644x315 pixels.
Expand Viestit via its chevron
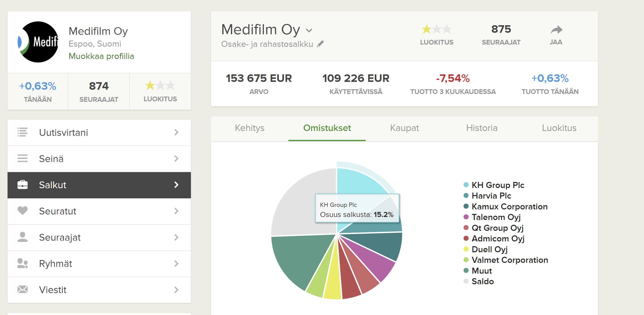tap(176, 290)
